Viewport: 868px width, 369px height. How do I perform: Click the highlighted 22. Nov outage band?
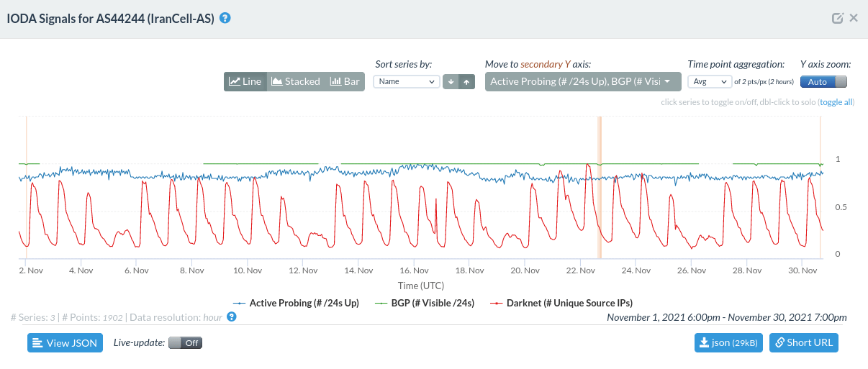click(599, 187)
